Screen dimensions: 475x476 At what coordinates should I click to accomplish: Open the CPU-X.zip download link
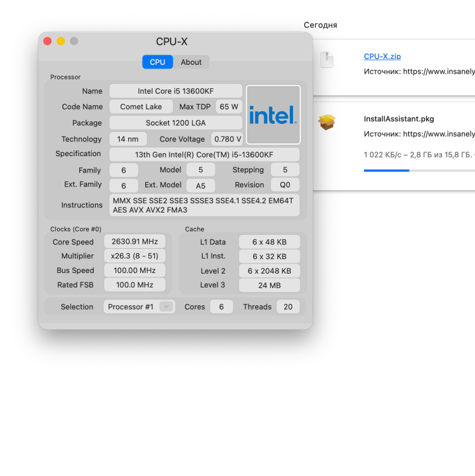tap(382, 56)
